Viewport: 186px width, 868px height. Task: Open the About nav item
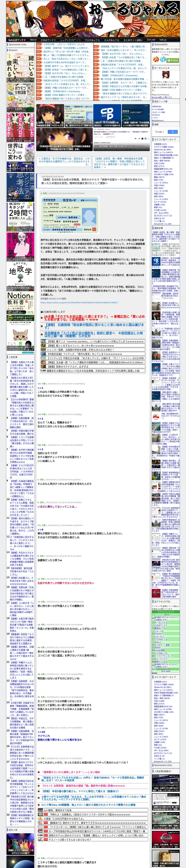[x=33, y=40]
